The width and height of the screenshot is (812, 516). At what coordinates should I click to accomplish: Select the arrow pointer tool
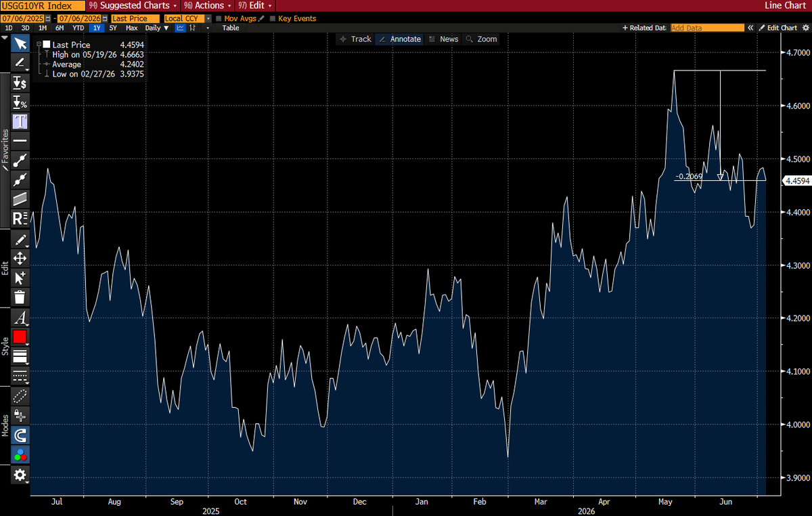(20, 44)
